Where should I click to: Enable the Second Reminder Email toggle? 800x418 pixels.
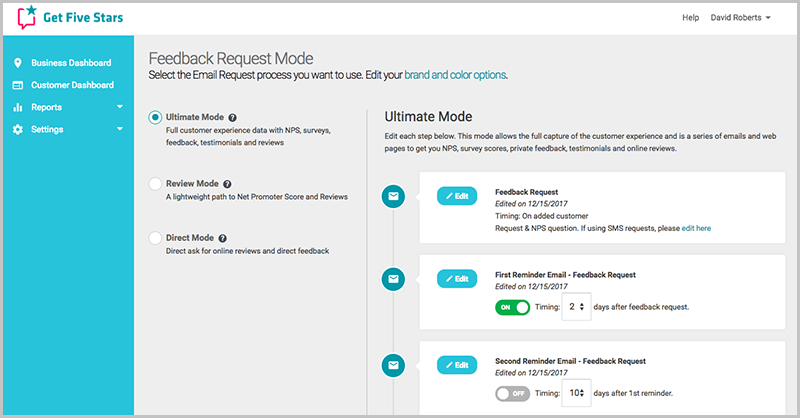512,394
